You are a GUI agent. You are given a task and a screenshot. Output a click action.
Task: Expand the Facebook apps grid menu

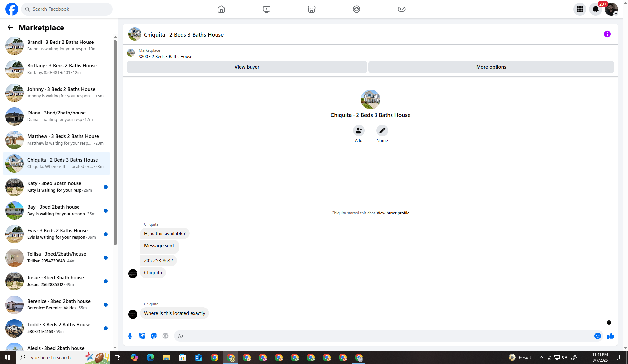pos(580,9)
